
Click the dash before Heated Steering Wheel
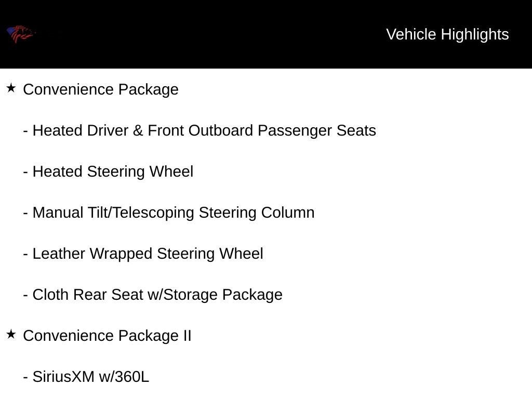click(x=25, y=172)
